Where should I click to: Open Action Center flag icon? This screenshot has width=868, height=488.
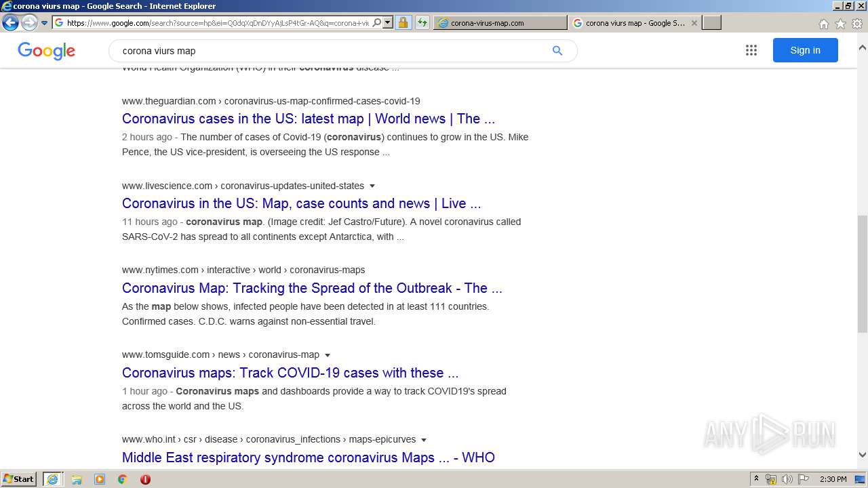click(x=804, y=479)
